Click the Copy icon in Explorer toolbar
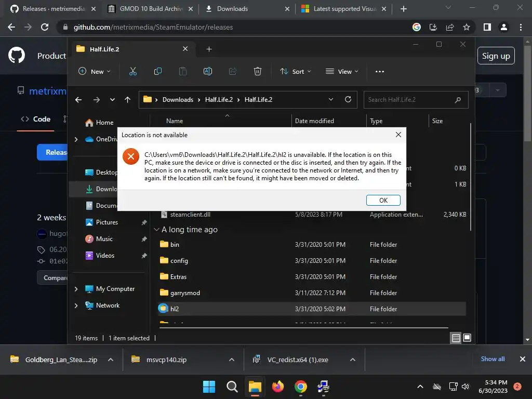This screenshot has width=532, height=399. click(158, 71)
